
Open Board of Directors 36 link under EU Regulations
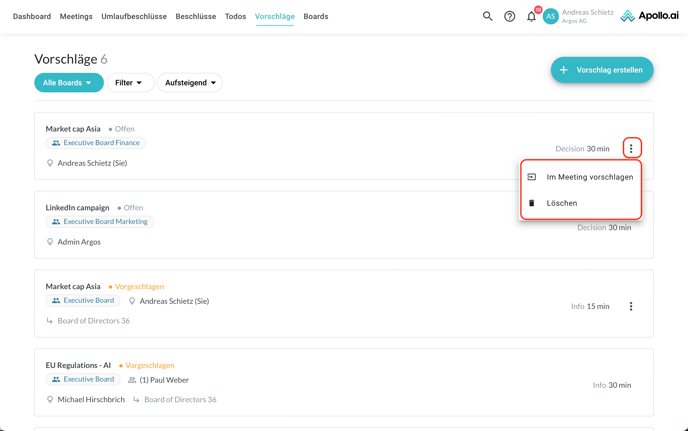point(180,399)
